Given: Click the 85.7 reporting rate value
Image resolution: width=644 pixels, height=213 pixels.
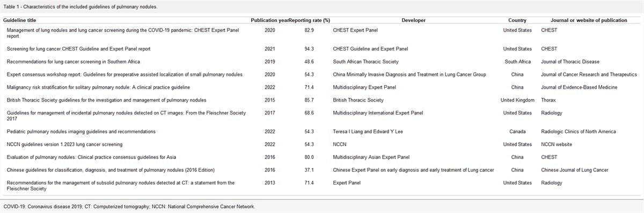Looking at the screenshot, I should [309, 100].
